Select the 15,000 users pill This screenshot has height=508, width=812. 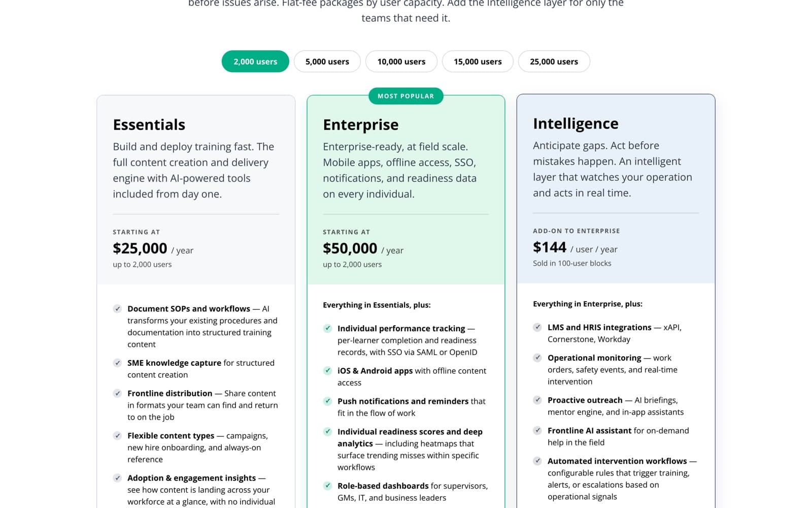(x=478, y=61)
